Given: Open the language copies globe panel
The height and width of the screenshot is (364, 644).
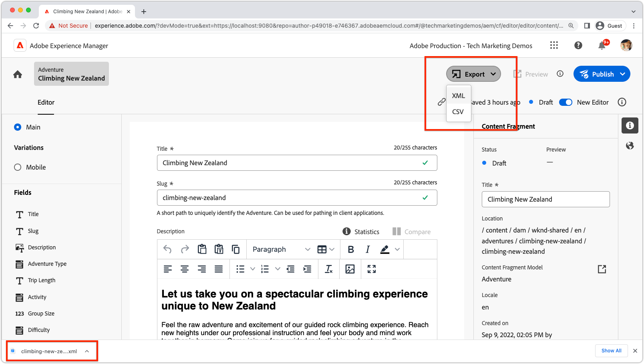Looking at the screenshot, I should tap(630, 146).
